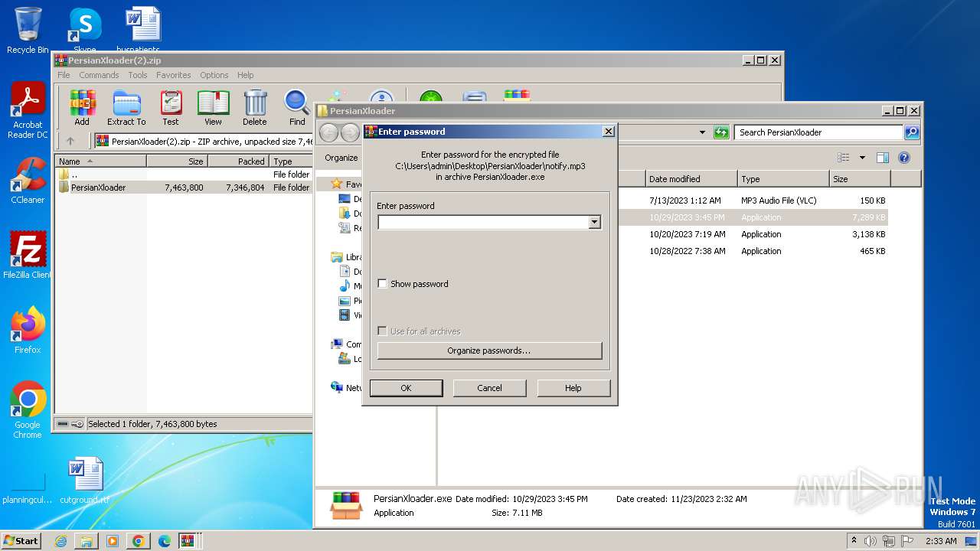Open cutground.rtf desktop document
The height and width of the screenshot is (551, 980).
[x=85, y=481]
